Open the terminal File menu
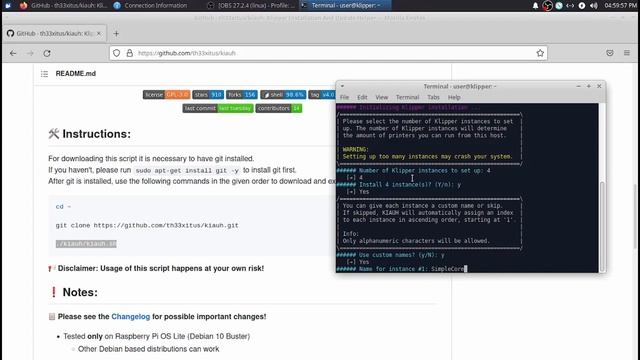The width and height of the screenshot is (640, 360). [x=344, y=97]
